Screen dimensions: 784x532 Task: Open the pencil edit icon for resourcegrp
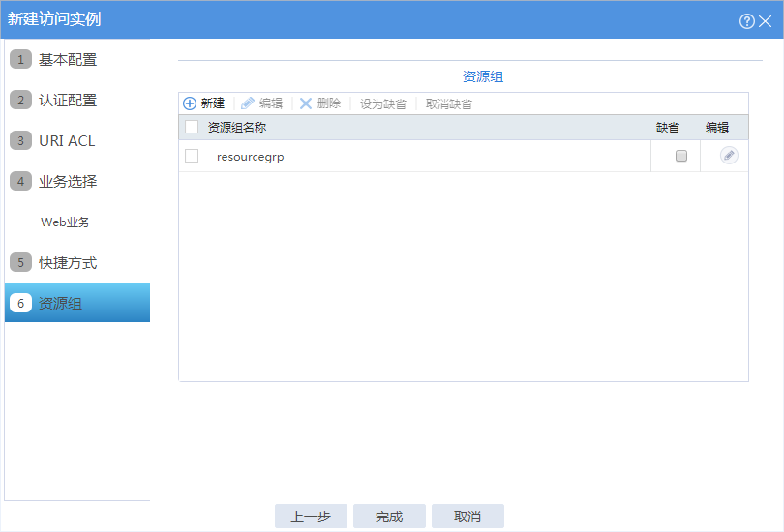tap(729, 156)
